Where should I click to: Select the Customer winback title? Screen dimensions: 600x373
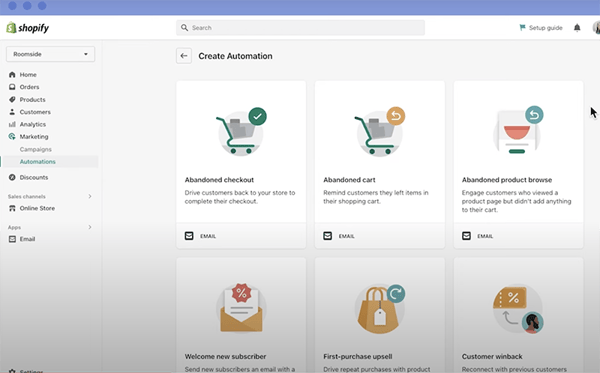492,357
